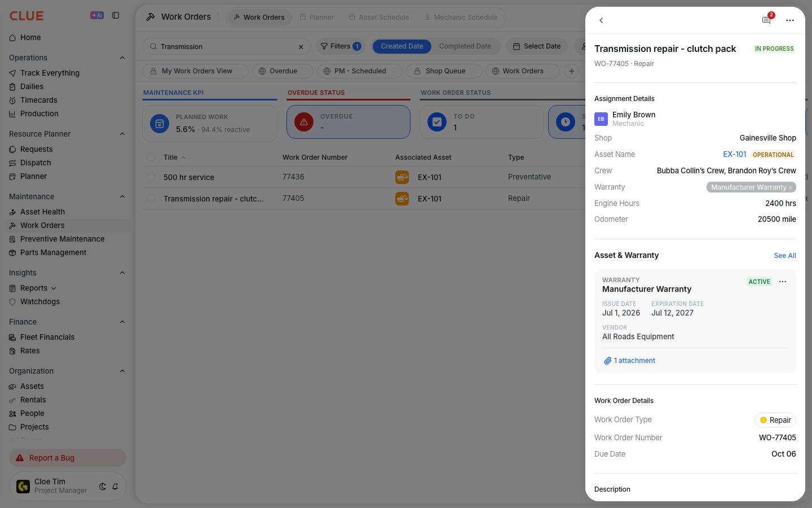Switch to the Asset Schedule tab
This screenshot has height=508, width=812.
click(379, 17)
